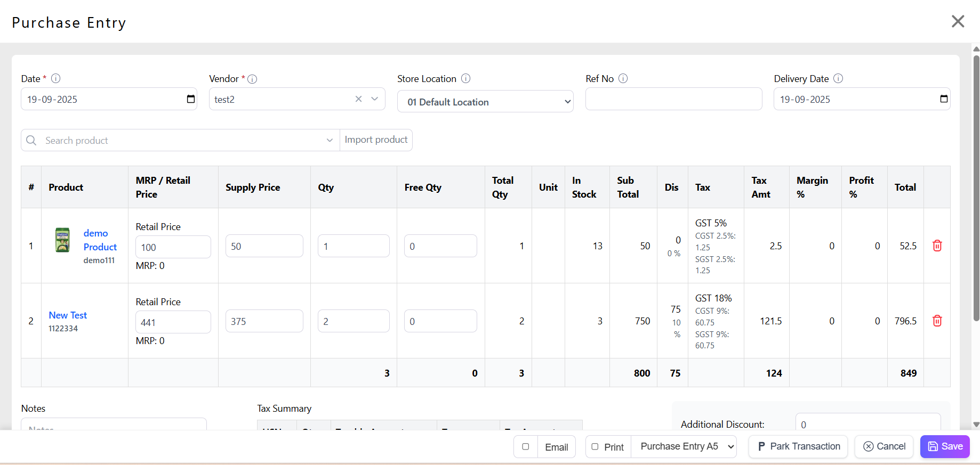Click the Park Transaction button
The width and height of the screenshot is (980, 465).
click(x=798, y=446)
